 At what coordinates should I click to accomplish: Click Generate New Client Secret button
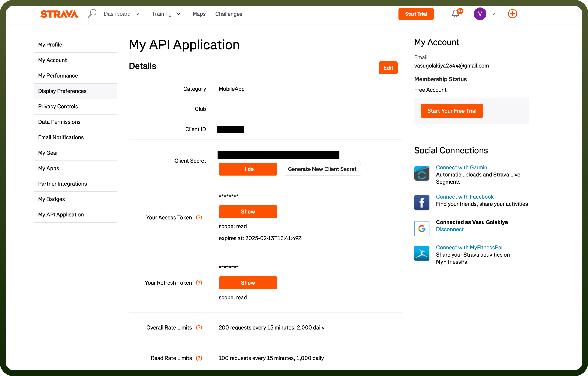[x=322, y=169]
